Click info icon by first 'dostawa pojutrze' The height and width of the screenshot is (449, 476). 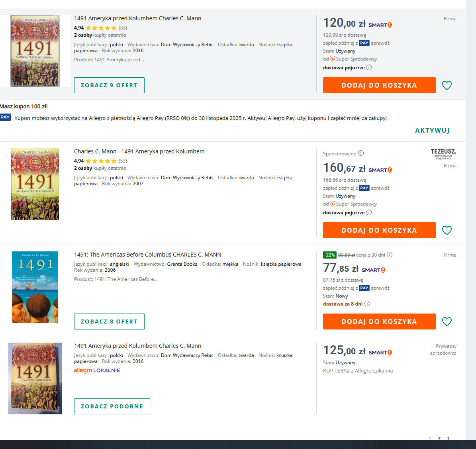[x=369, y=68]
